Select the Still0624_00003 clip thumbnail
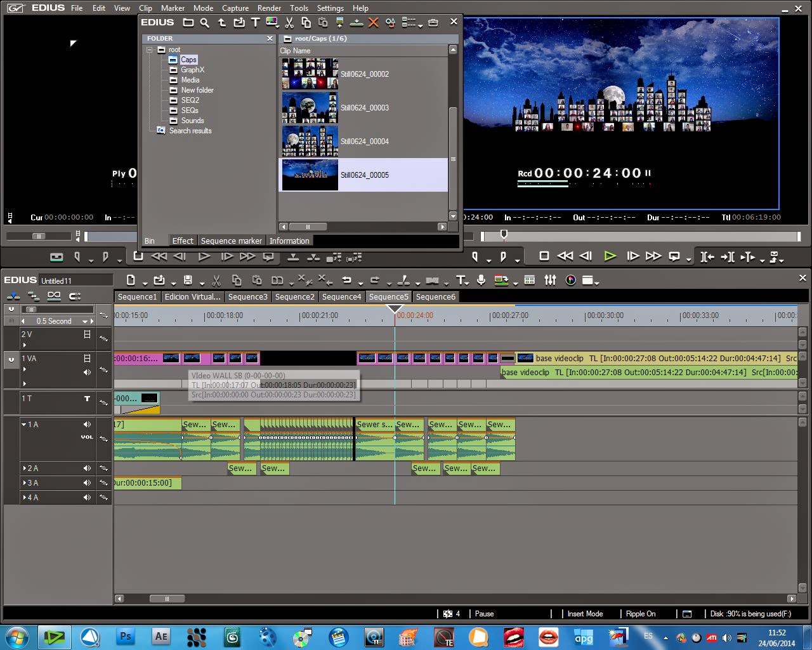Viewport: 812px width, 650px height. [x=310, y=107]
